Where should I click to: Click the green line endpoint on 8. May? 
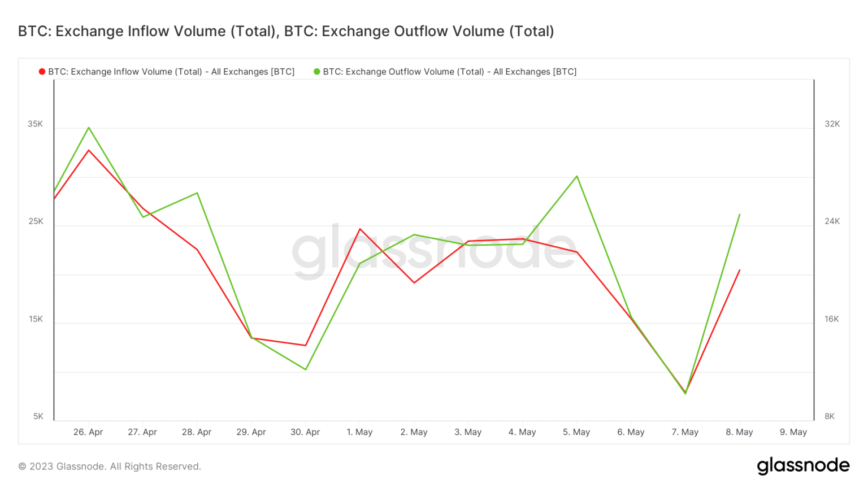coord(740,215)
